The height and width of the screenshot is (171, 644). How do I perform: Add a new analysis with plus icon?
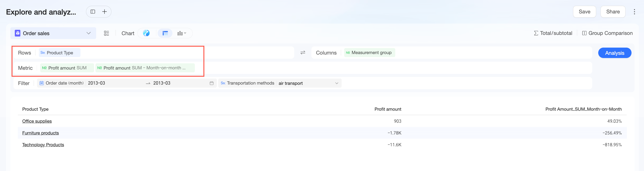click(x=104, y=12)
